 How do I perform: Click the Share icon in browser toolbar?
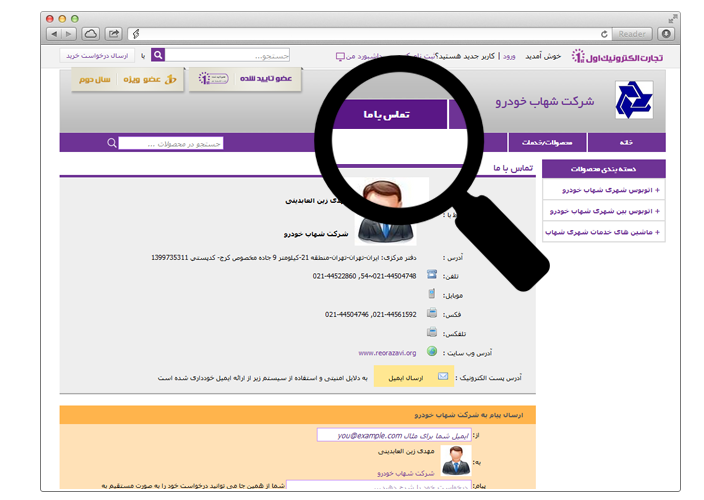click(114, 34)
